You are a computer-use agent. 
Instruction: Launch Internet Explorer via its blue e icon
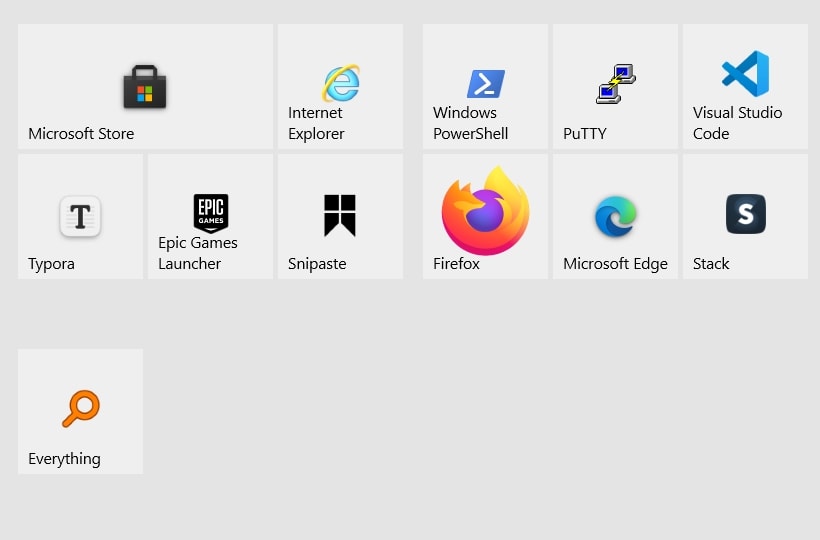(341, 83)
